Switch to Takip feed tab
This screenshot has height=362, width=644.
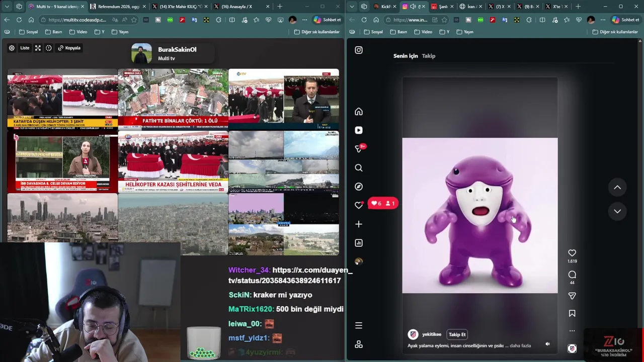coord(429,56)
